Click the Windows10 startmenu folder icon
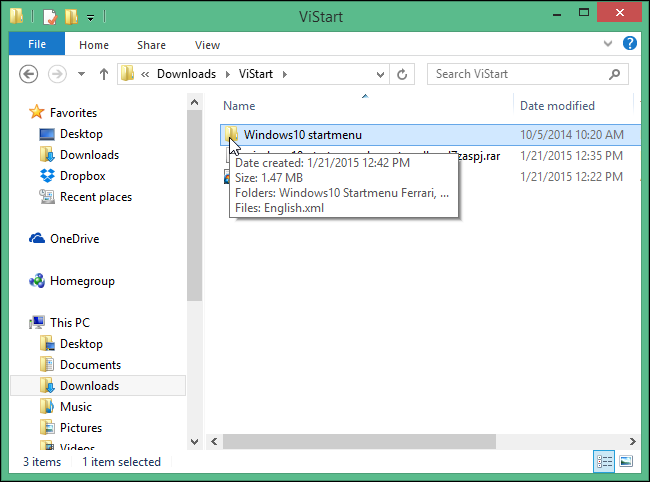 (x=231, y=134)
